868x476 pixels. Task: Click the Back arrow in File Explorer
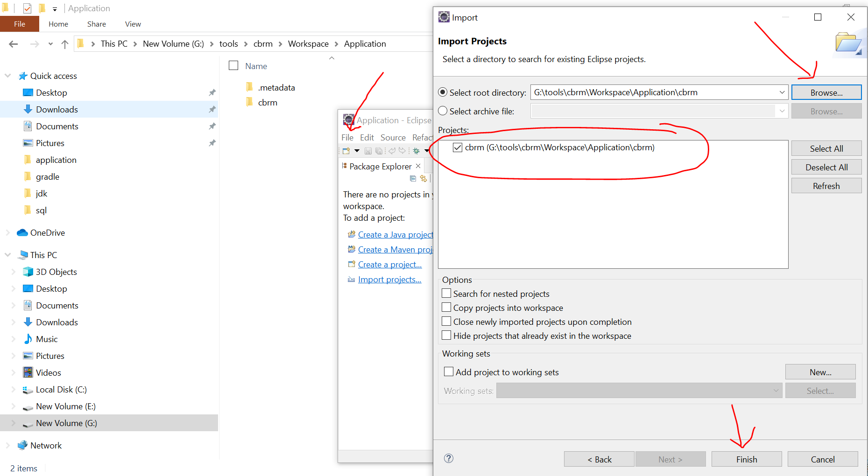click(14, 44)
